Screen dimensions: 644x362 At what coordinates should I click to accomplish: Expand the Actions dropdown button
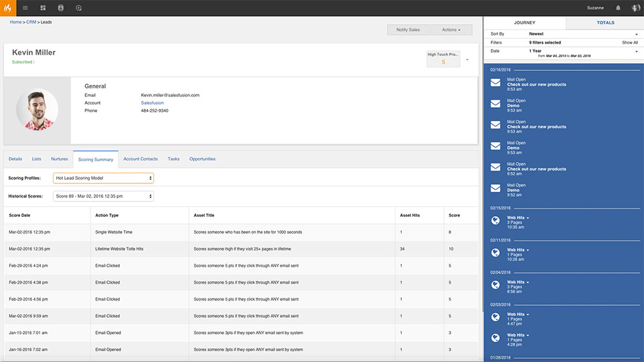pyautogui.click(x=451, y=30)
